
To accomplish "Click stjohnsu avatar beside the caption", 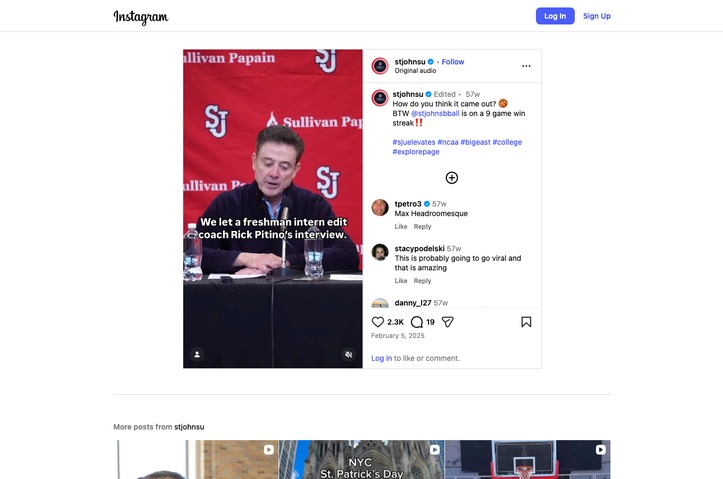I will 380,98.
